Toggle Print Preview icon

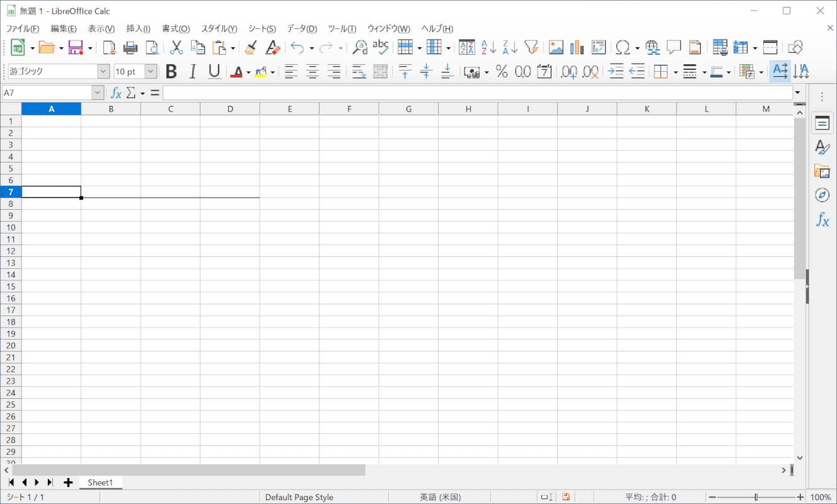tap(152, 47)
